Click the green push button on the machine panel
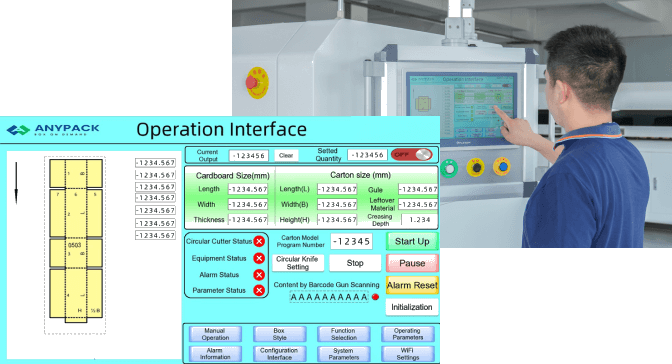The width and height of the screenshot is (672, 364). click(449, 168)
